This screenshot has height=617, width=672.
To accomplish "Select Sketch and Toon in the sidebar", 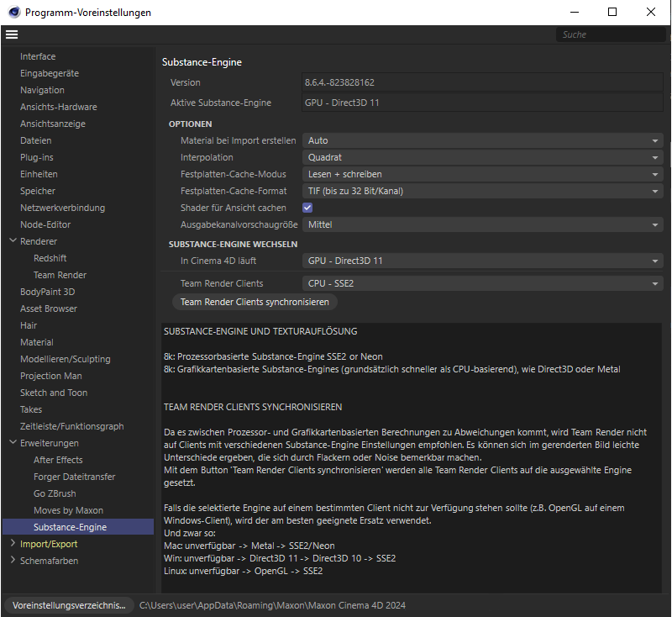I will click(x=54, y=393).
